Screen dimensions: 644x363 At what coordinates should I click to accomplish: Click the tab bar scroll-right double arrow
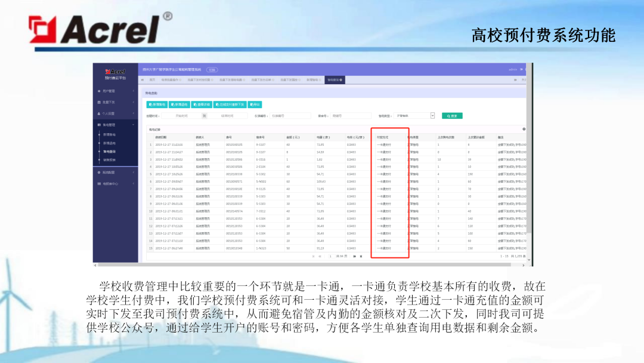coord(515,80)
